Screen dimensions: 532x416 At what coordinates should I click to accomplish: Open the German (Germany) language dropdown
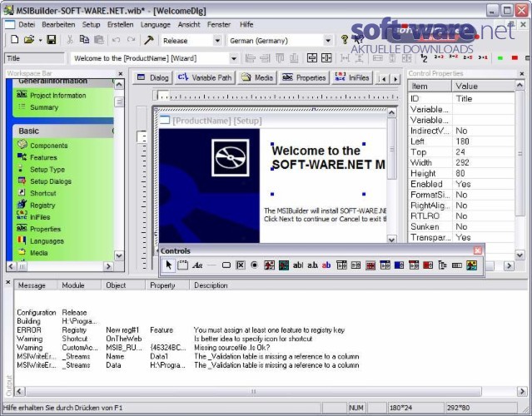click(328, 41)
